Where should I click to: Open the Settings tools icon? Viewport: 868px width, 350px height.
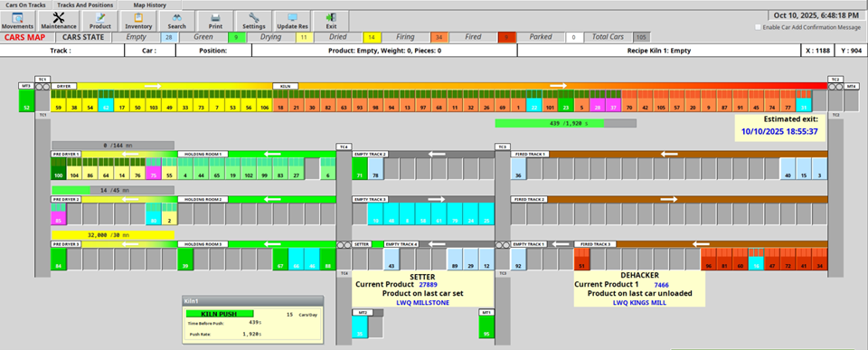[254, 21]
